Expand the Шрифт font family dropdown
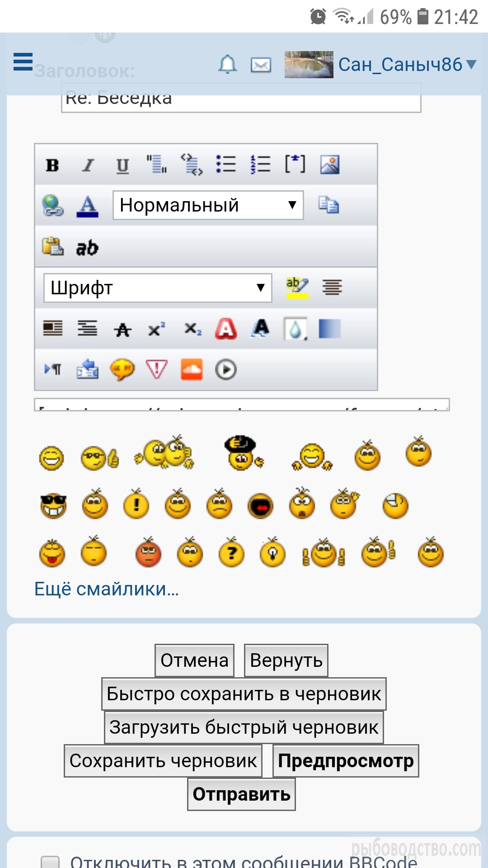Screen dimensions: 488x868 pyautogui.click(x=158, y=288)
